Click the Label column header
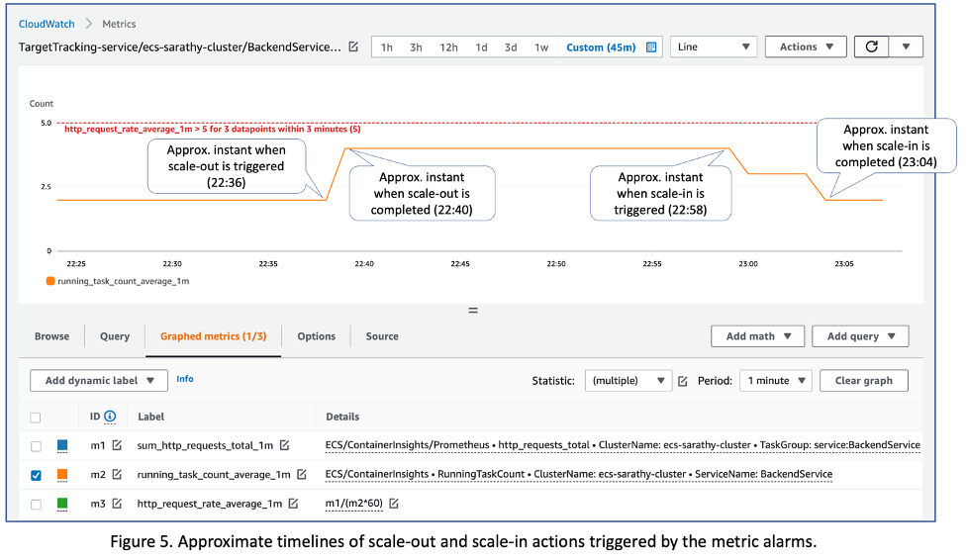Screen dimensions: 967x560 click(151, 417)
